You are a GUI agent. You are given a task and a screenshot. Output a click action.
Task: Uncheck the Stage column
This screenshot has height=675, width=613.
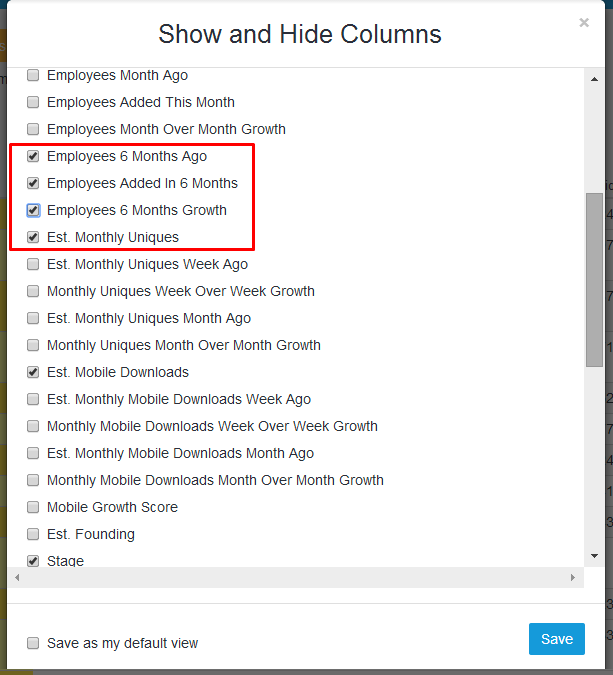coord(33,561)
